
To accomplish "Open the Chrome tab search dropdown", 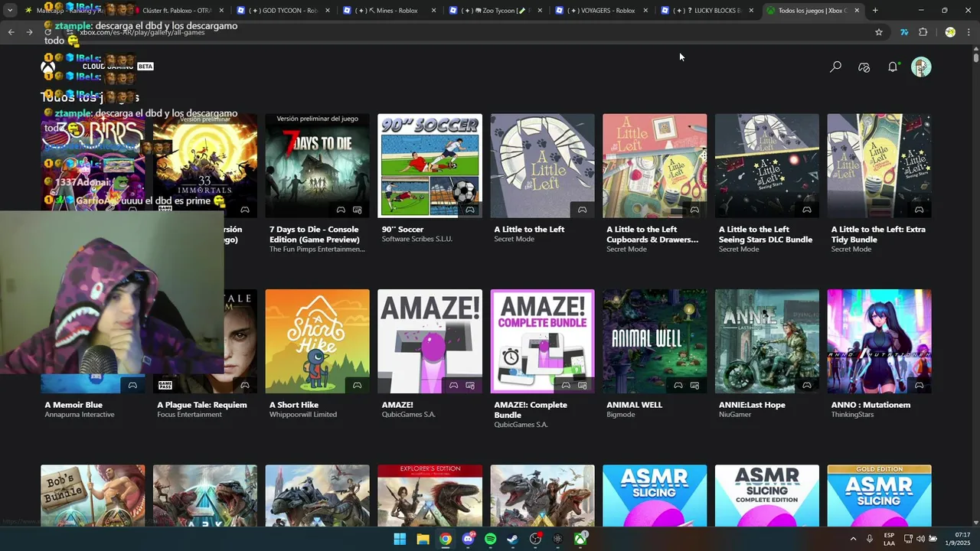I will tap(10, 11).
